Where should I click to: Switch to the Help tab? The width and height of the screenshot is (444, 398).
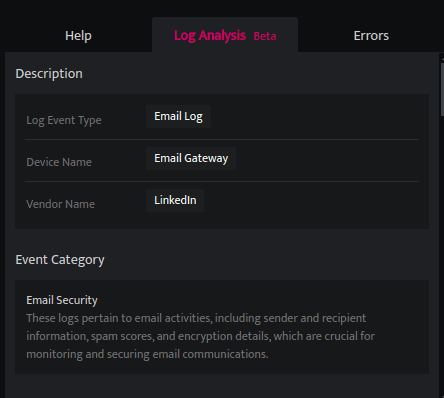[x=78, y=35]
